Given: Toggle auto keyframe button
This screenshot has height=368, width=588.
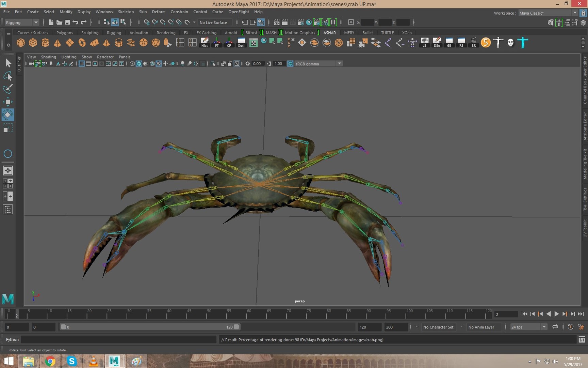Looking at the screenshot, I should point(571,327).
